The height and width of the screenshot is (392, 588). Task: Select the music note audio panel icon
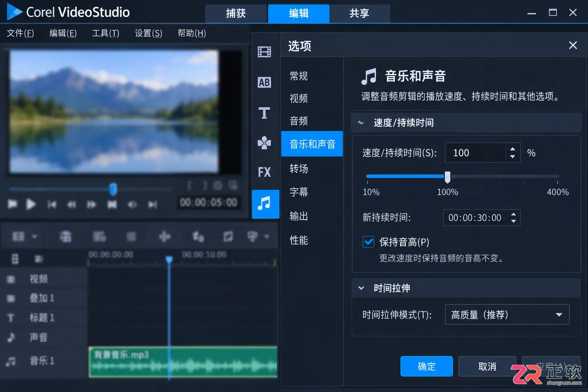tap(265, 203)
